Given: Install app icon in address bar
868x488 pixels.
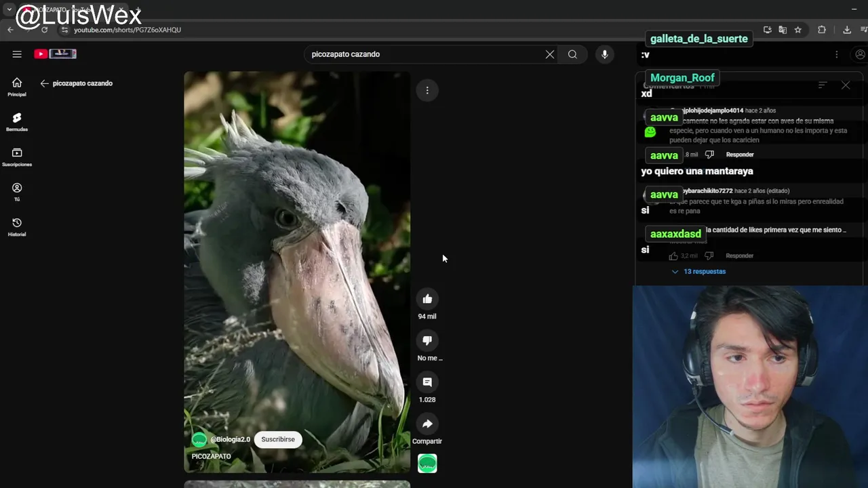Looking at the screenshot, I should (x=768, y=30).
